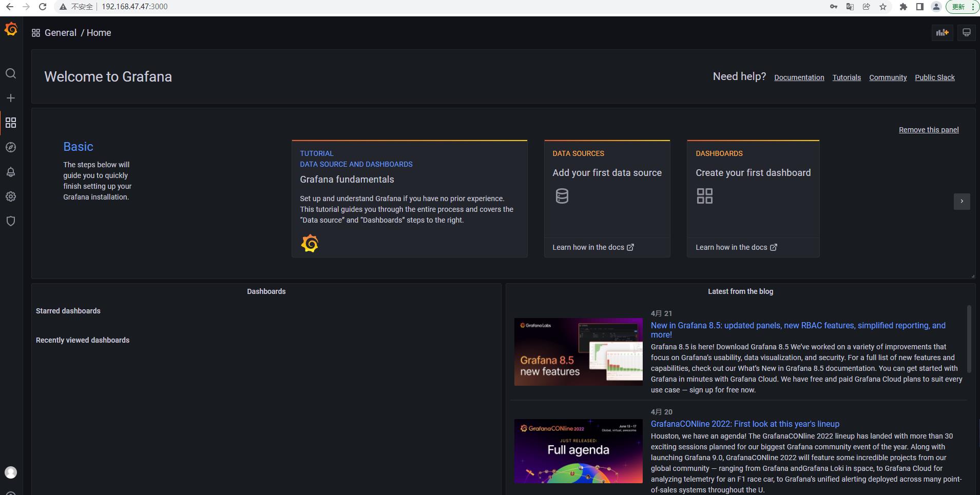Click the translate page icon in address bar

850,7
